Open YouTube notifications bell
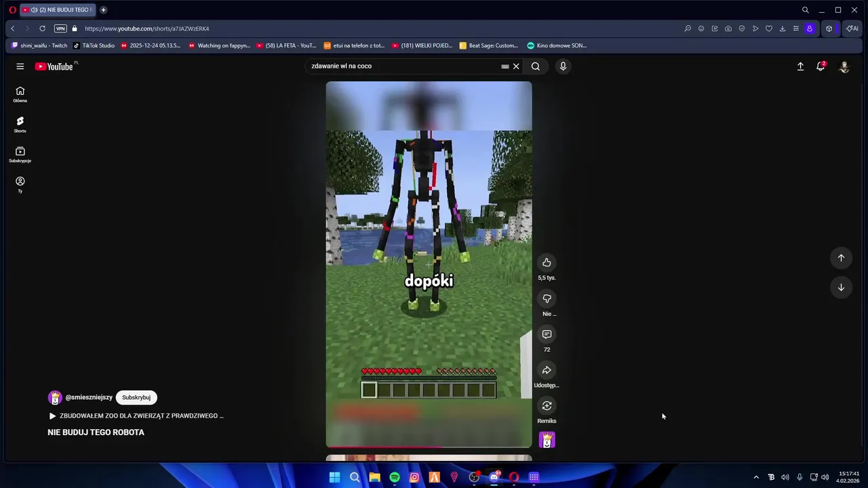This screenshot has height=488, width=868. [x=821, y=66]
